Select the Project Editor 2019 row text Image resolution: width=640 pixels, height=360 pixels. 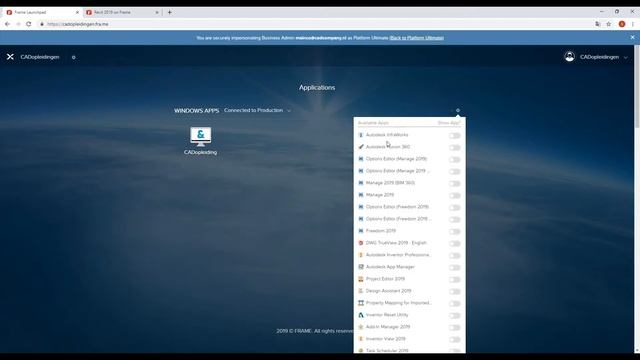click(385, 279)
